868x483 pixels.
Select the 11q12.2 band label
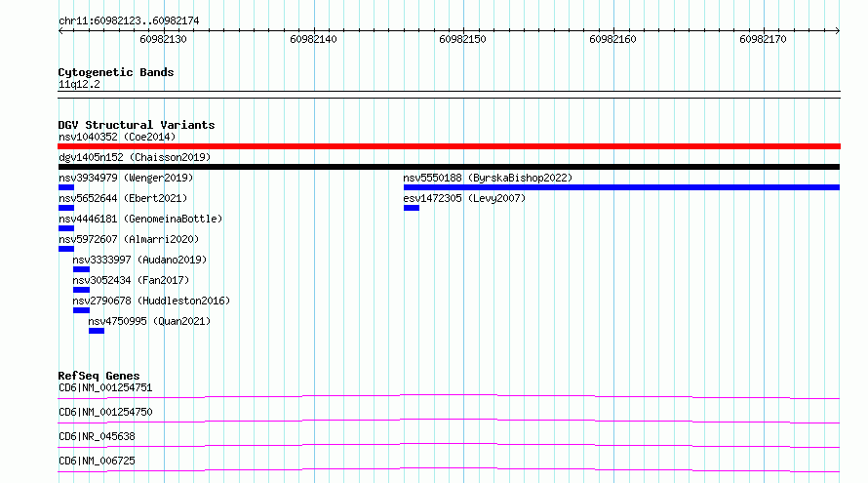[x=79, y=84]
